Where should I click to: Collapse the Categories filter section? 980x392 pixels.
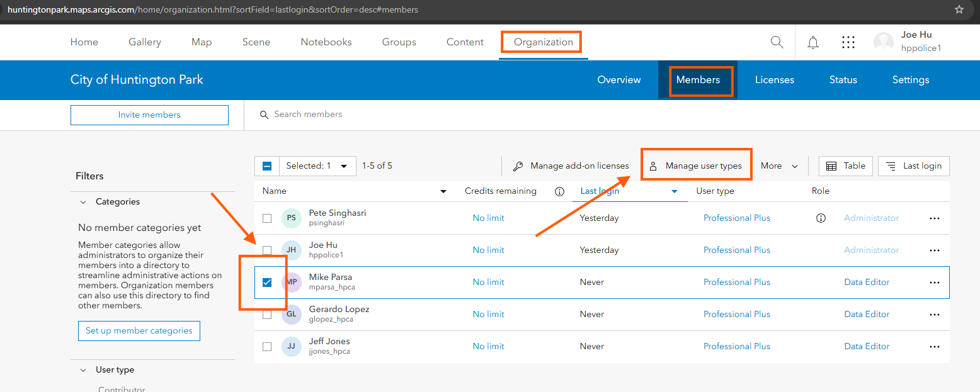pyautogui.click(x=83, y=202)
